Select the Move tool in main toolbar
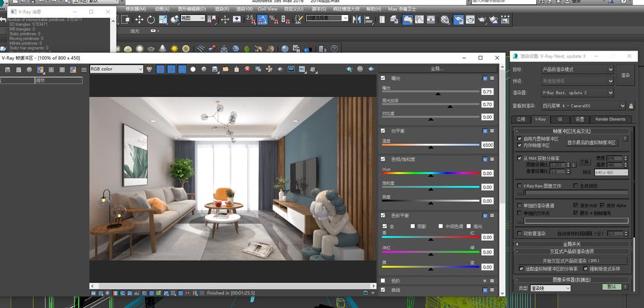Image resolution: width=644 pixels, height=308 pixels. click(139, 20)
